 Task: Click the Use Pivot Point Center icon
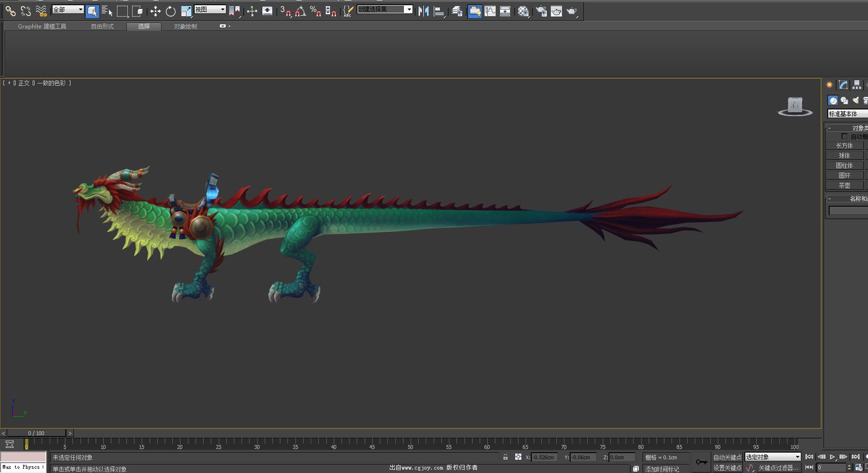click(x=234, y=11)
